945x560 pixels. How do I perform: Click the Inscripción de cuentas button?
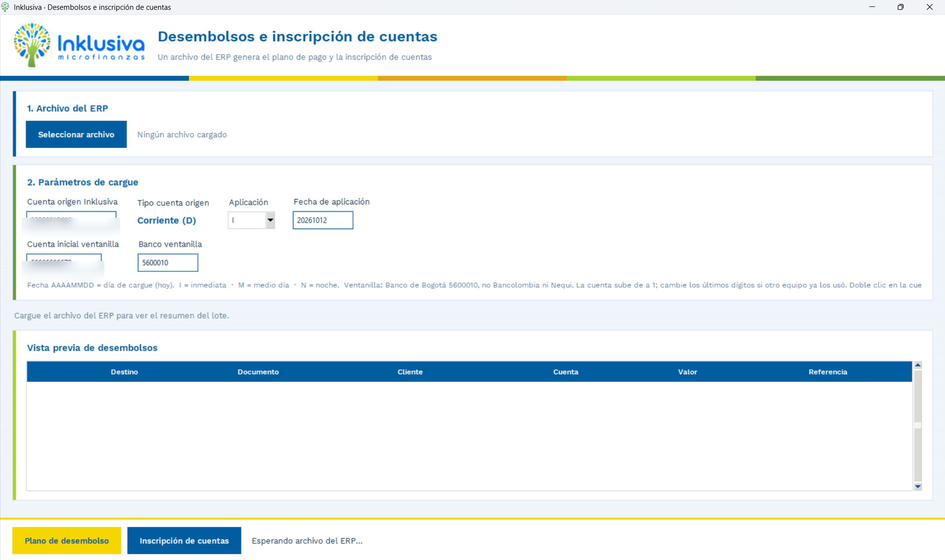[x=184, y=541]
